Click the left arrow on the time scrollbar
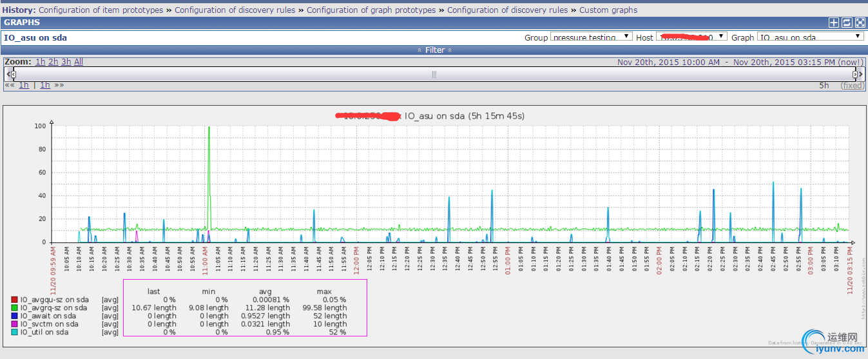 [9, 75]
